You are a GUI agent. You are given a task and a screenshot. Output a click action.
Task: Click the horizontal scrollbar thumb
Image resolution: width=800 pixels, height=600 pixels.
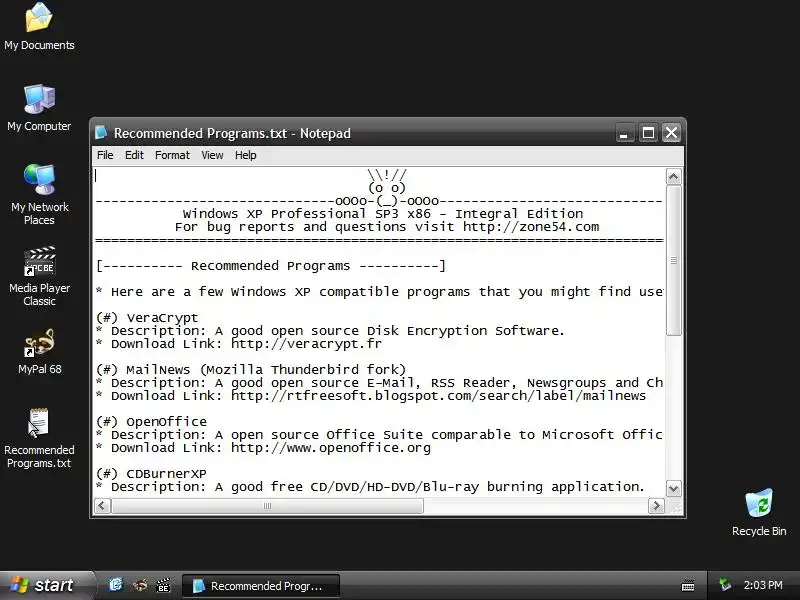[x=267, y=506]
